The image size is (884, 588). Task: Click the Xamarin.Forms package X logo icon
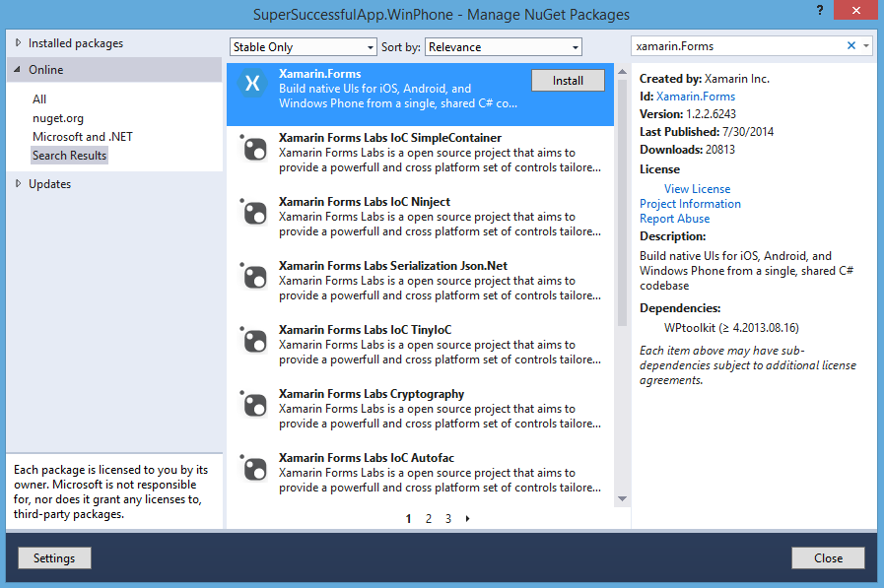252,84
